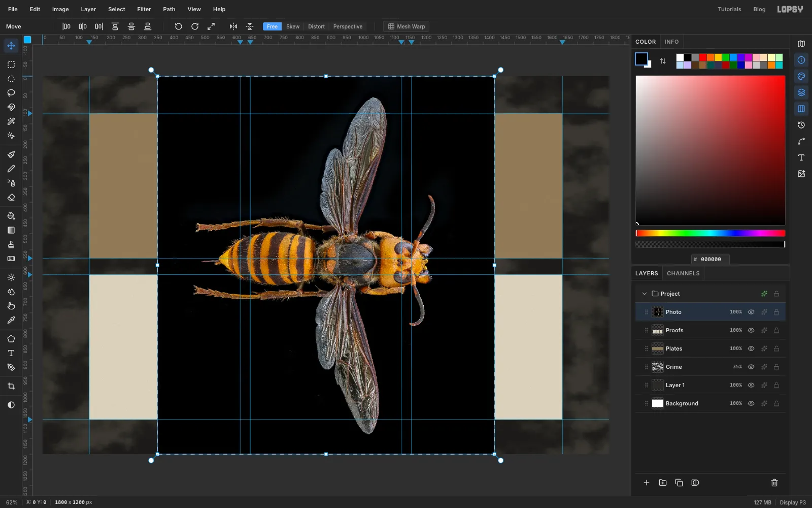Select the Crop tool

11,386
